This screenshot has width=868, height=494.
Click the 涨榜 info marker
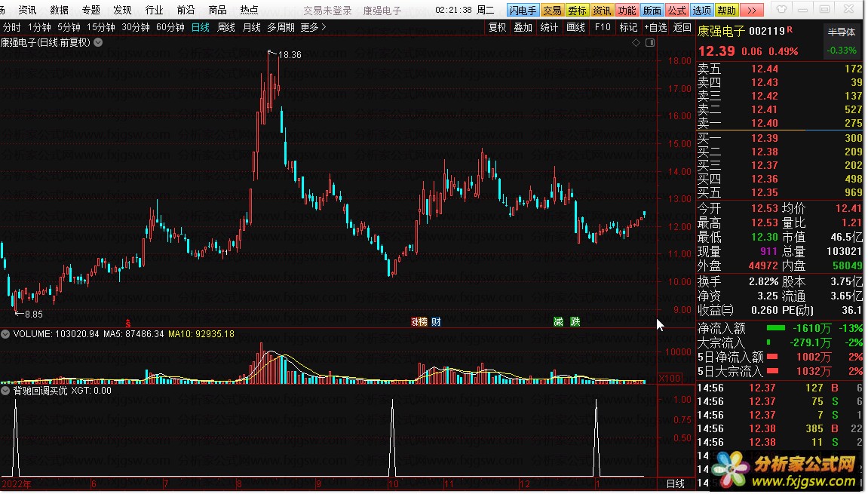[419, 322]
